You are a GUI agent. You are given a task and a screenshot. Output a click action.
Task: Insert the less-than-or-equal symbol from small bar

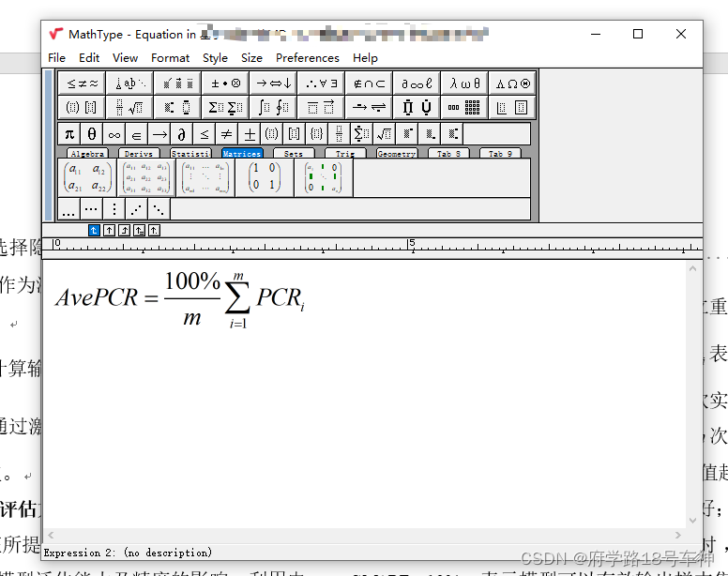point(205,134)
